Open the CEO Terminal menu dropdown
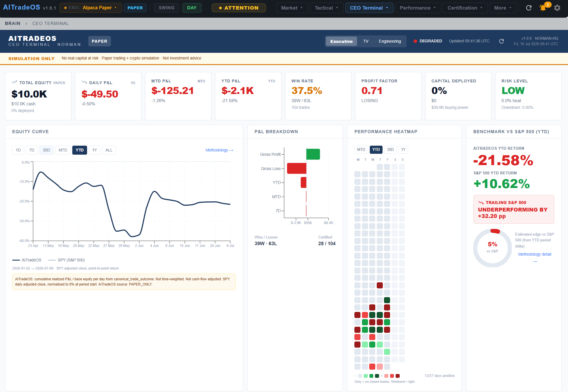This screenshot has width=568, height=392. click(x=369, y=8)
